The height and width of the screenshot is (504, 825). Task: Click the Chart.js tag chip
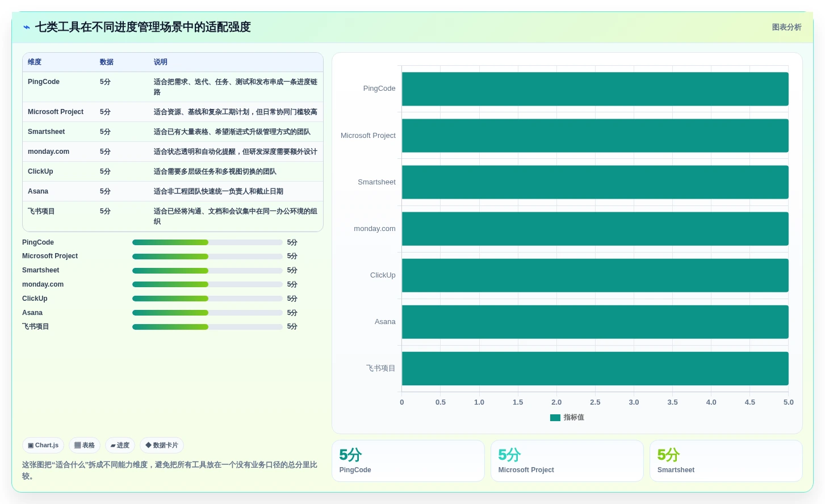point(43,446)
